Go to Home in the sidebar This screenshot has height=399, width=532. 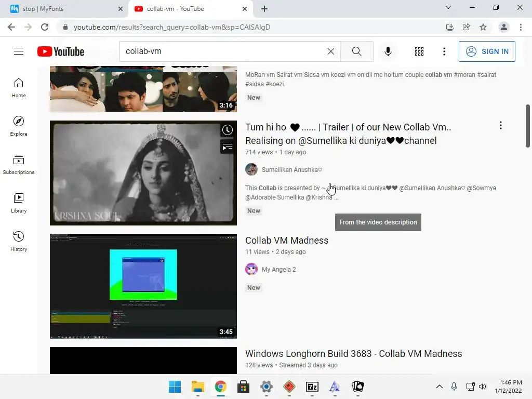[x=19, y=88]
